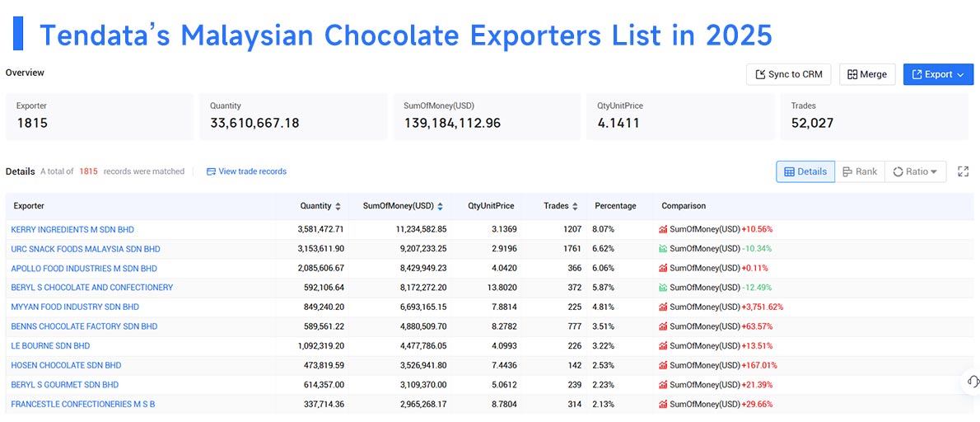Click the 1761 trades cell
980x422 pixels.
(572, 249)
